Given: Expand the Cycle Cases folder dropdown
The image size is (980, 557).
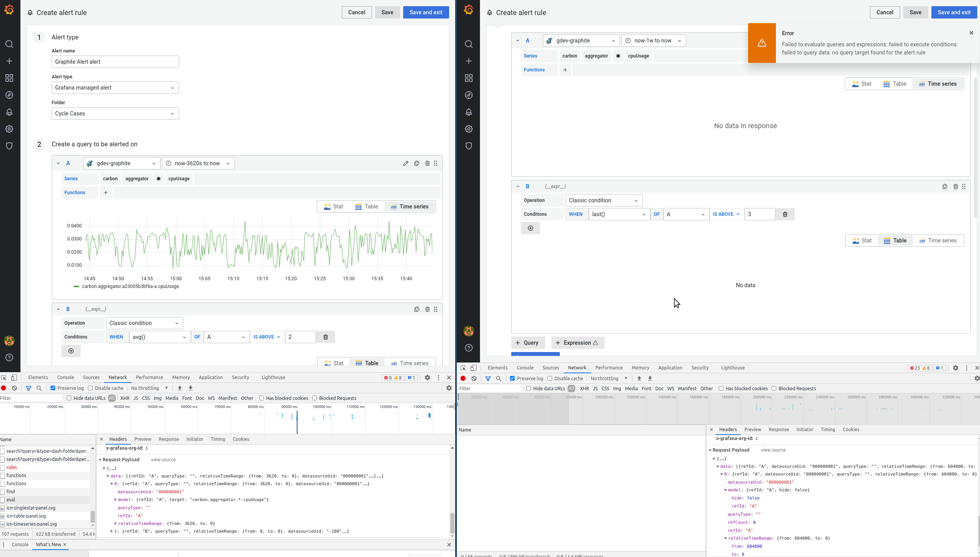Looking at the screenshot, I should [115, 113].
